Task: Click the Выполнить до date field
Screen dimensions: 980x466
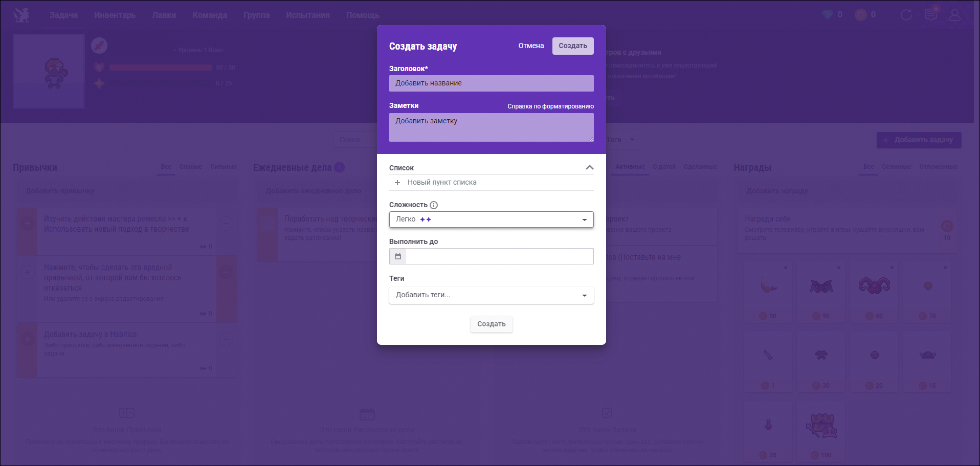Action: pyautogui.click(x=499, y=256)
